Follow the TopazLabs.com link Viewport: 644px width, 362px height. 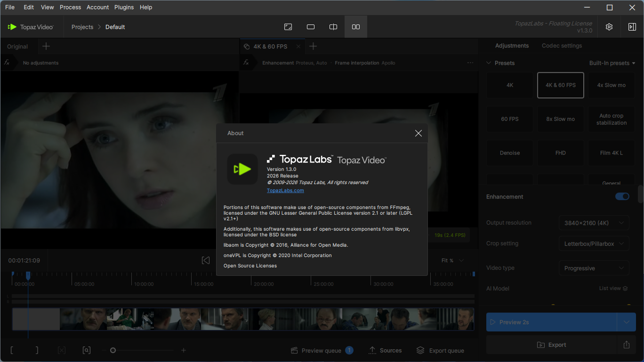click(285, 190)
